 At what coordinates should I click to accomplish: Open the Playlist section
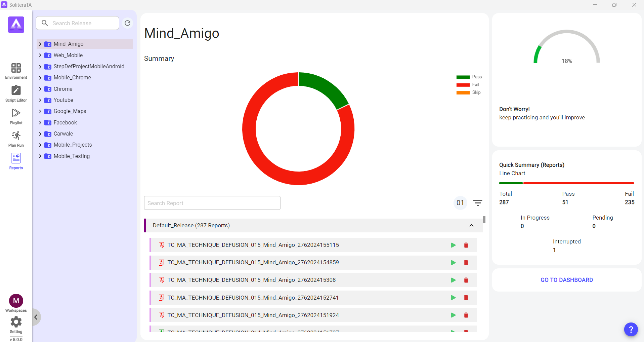click(16, 116)
